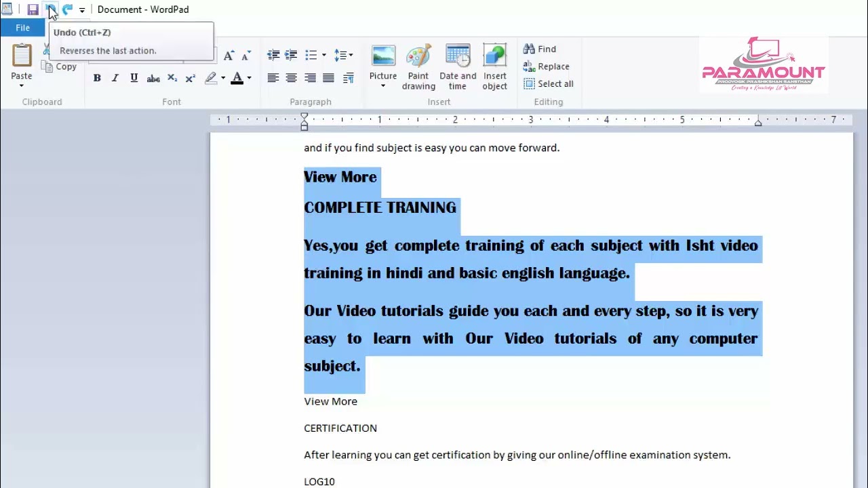Center-align the text
The height and width of the screenshot is (488, 868).
point(292,78)
